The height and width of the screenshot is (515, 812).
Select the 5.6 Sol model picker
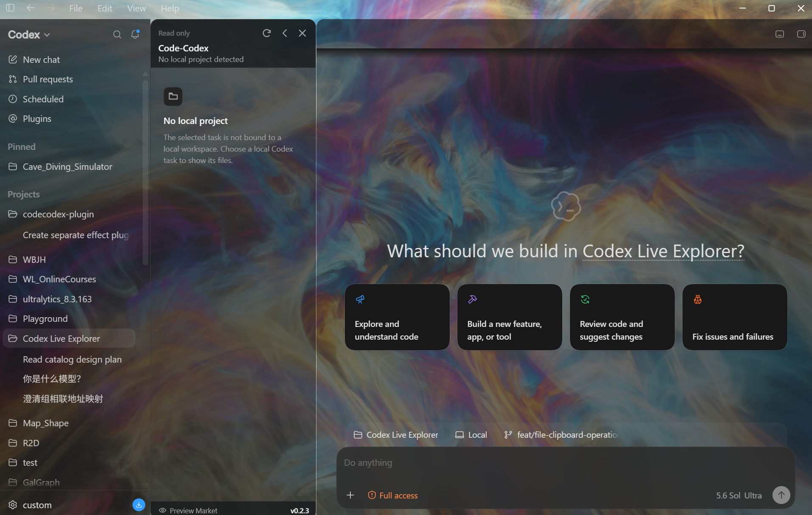pos(728,495)
